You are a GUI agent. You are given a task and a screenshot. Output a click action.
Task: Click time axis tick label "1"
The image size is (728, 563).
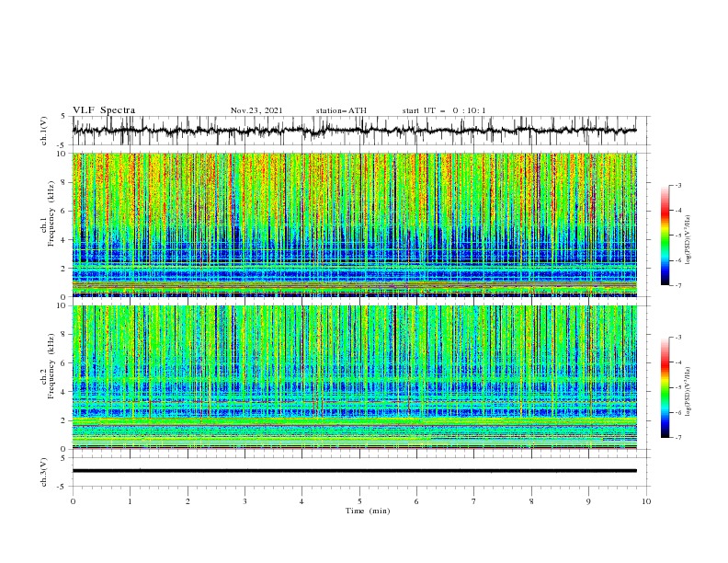pyautogui.click(x=130, y=501)
